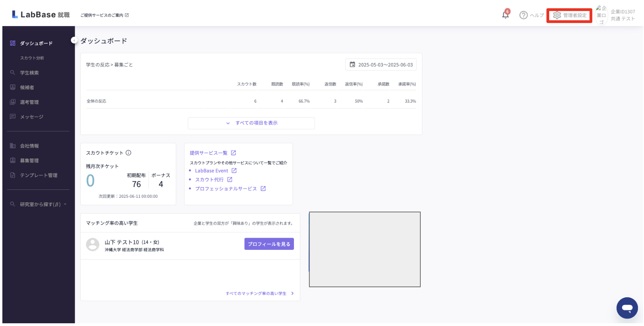Click the company logo image in header
The height and width of the screenshot is (326, 644).
tap(601, 15)
